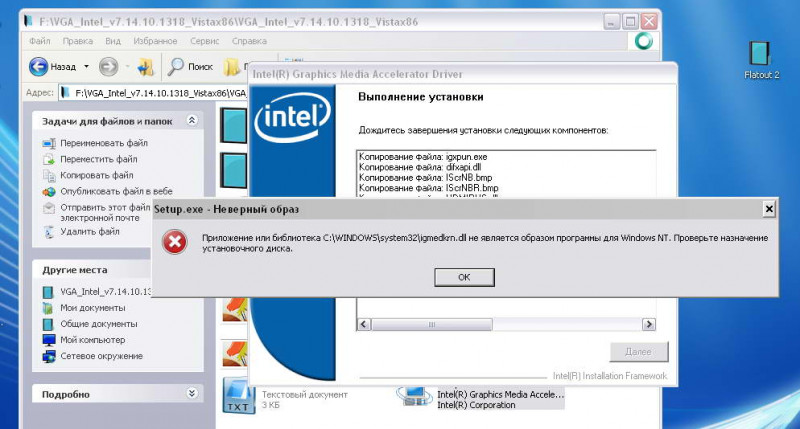Click OK in the Setup.exe error dialog
Viewport: 800px width, 429px height.
(x=464, y=277)
